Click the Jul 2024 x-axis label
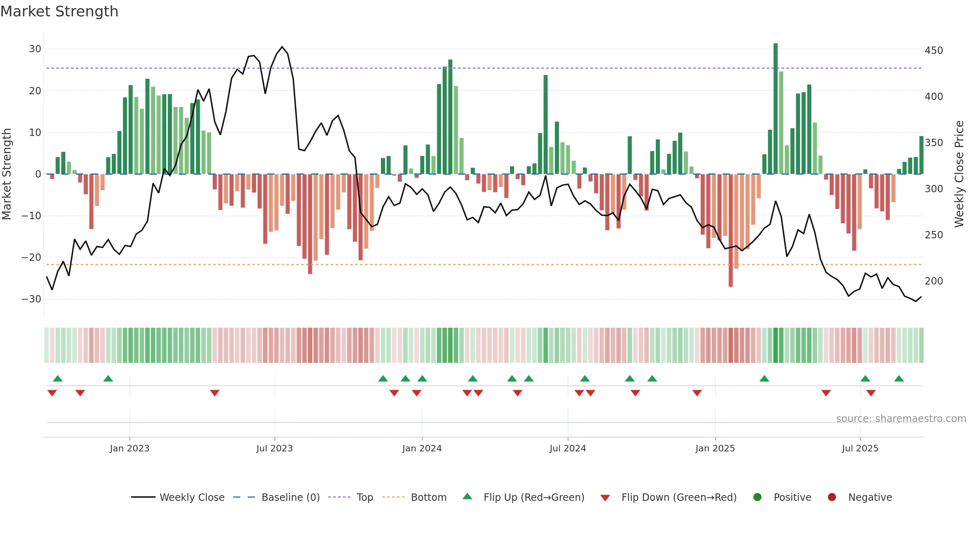980x551 pixels. coord(568,448)
